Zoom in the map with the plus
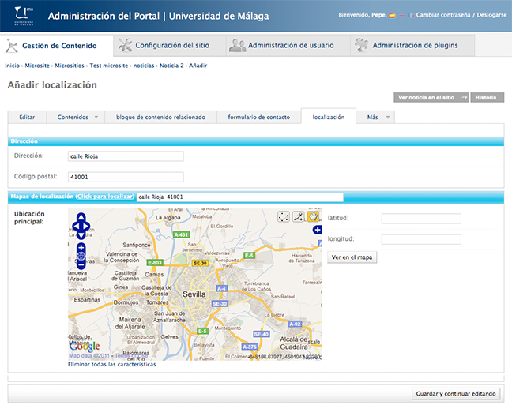512x420 pixels. click(x=81, y=248)
